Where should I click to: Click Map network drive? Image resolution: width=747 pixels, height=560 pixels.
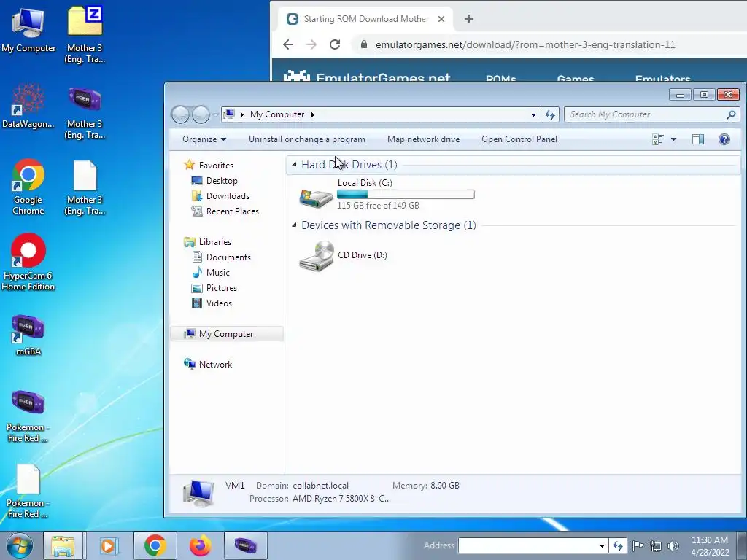423,139
